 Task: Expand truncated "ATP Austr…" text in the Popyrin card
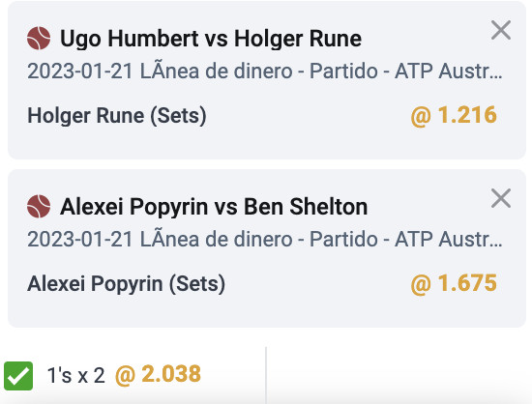point(448,240)
